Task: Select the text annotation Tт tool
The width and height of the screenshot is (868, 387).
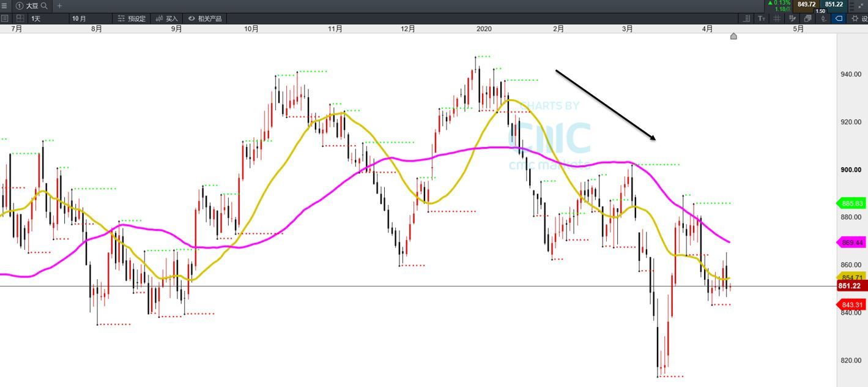Action: pyautogui.click(x=762, y=18)
